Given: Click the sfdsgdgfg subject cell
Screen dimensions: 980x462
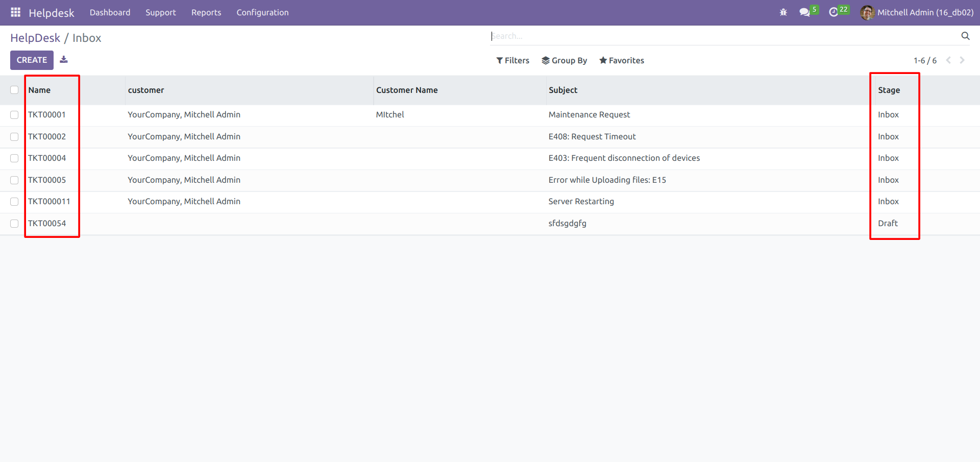Looking at the screenshot, I should coord(567,224).
